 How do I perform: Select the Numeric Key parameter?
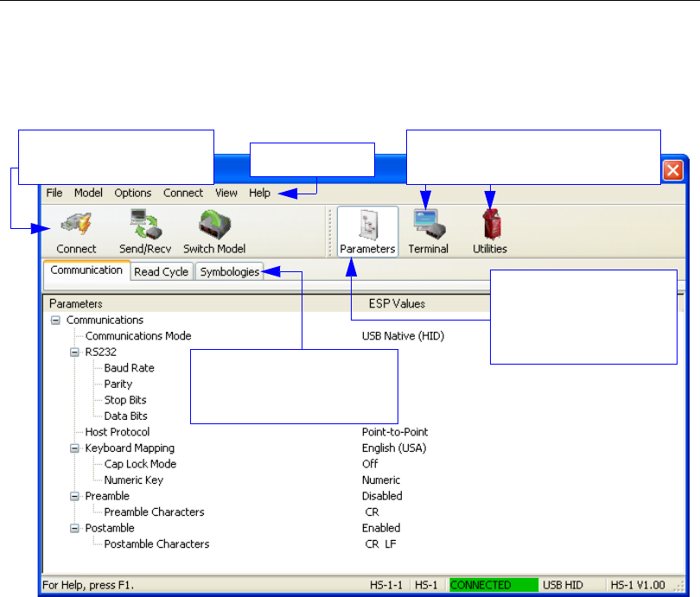click(133, 480)
